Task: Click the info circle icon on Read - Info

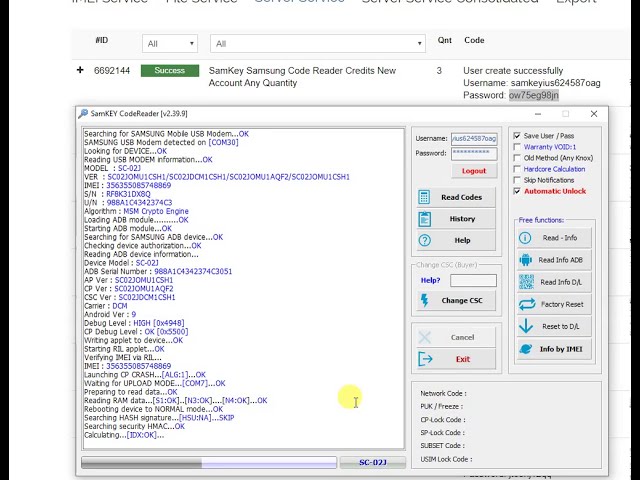Action: pos(525,238)
